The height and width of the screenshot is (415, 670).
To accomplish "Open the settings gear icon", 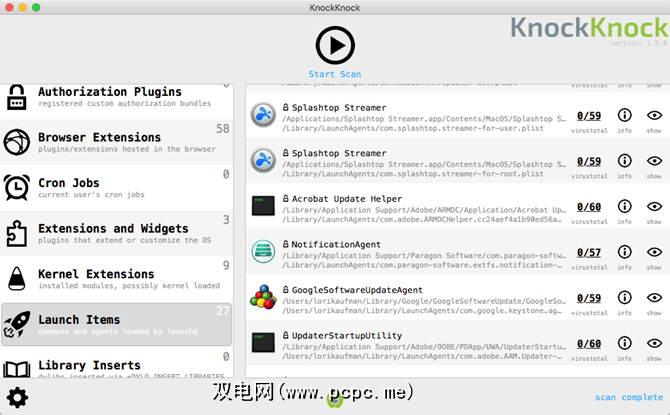I will (18, 398).
